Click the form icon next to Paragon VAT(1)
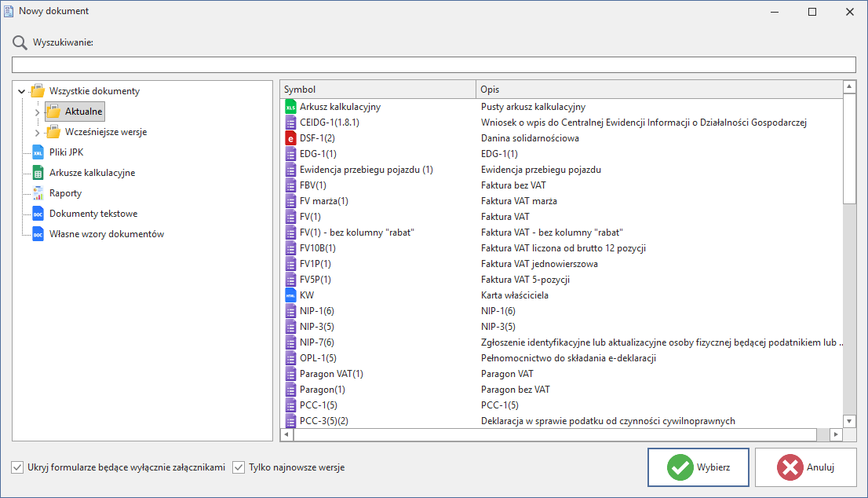 (x=290, y=374)
